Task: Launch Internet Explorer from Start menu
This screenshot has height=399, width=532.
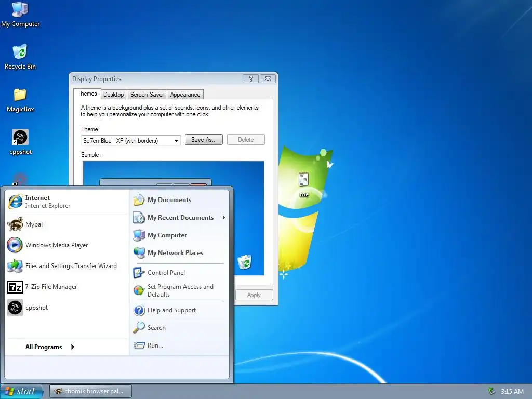Action: pyautogui.click(x=66, y=202)
